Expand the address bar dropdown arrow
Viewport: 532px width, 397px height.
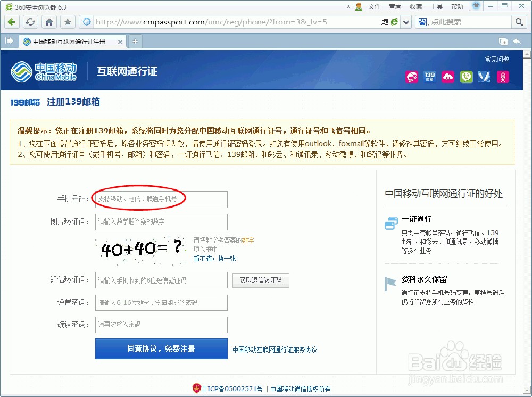click(x=406, y=22)
